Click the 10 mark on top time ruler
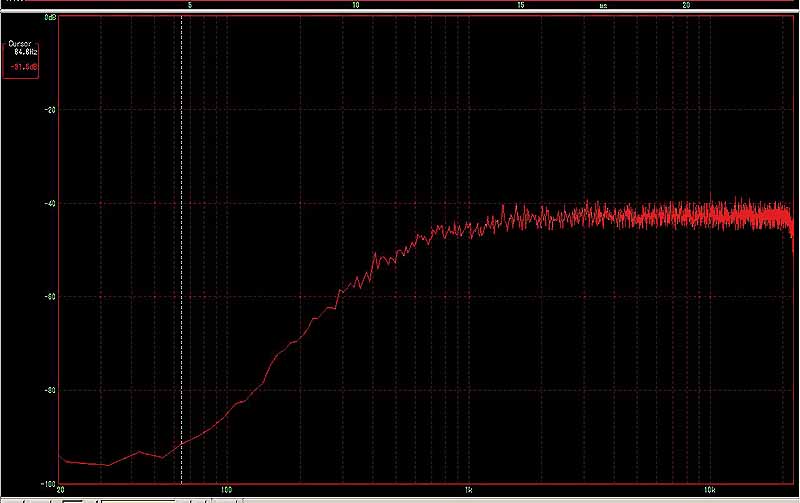Viewport: 800px width, 503px height. coord(356,5)
